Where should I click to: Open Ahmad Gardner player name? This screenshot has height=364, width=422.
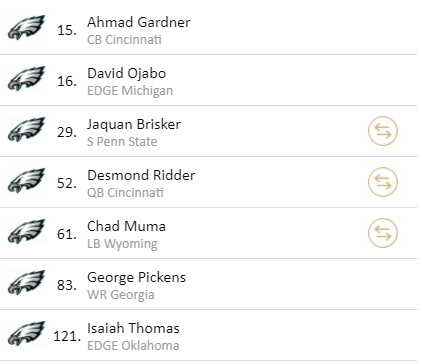pos(139,22)
